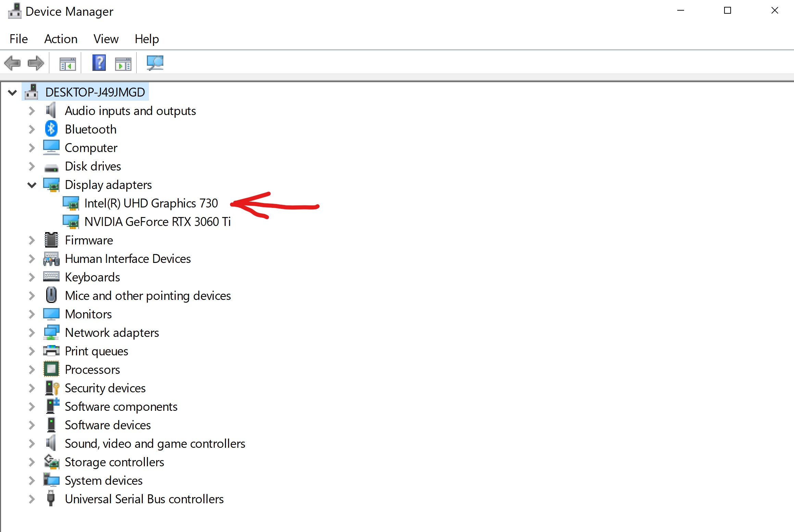Collapse the DESKTOP-J49JMGD root node
Screen dimensions: 794x532
coord(12,92)
